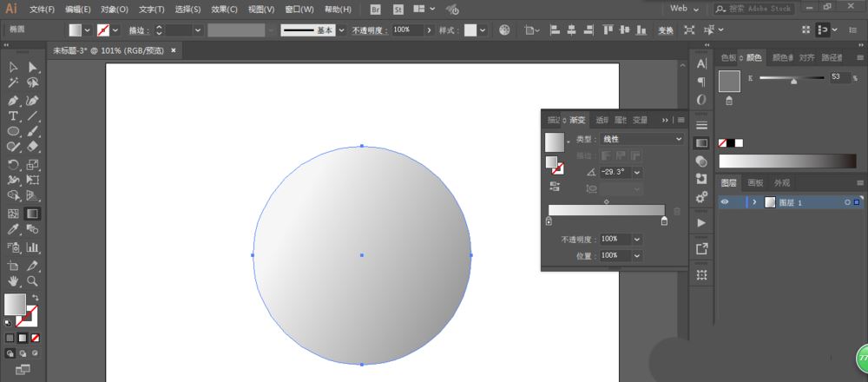This screenshot has width=868, height=382.
Task: Click the K slider handle
Action: click(794, 82)
